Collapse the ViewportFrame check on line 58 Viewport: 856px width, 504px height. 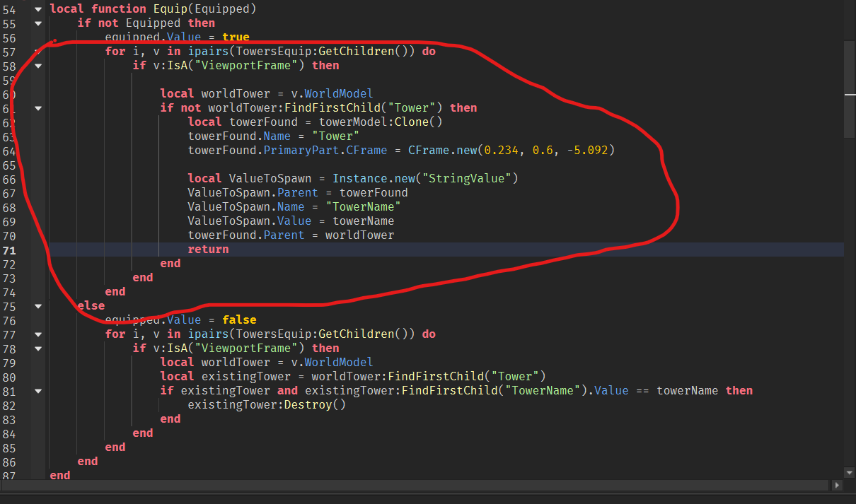tap(37, 65)
